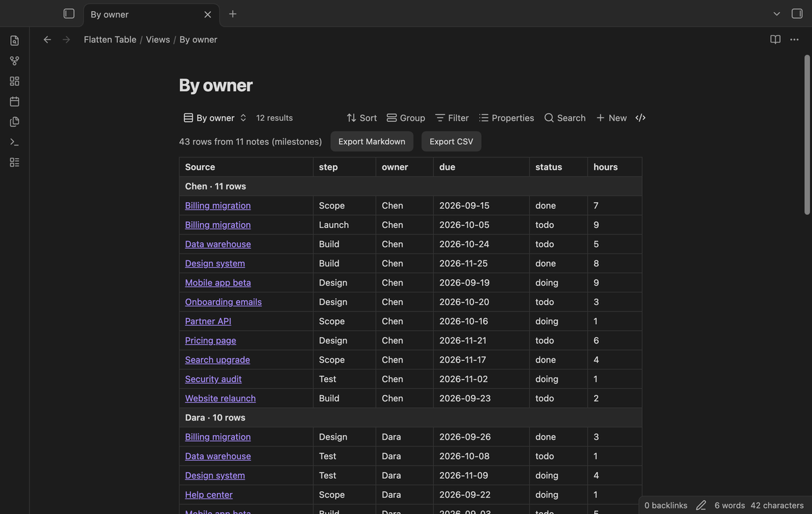Open a new tab with plus icon
Image resolution: width=812 pixels, height=514 pixels.
pos(233,14)
